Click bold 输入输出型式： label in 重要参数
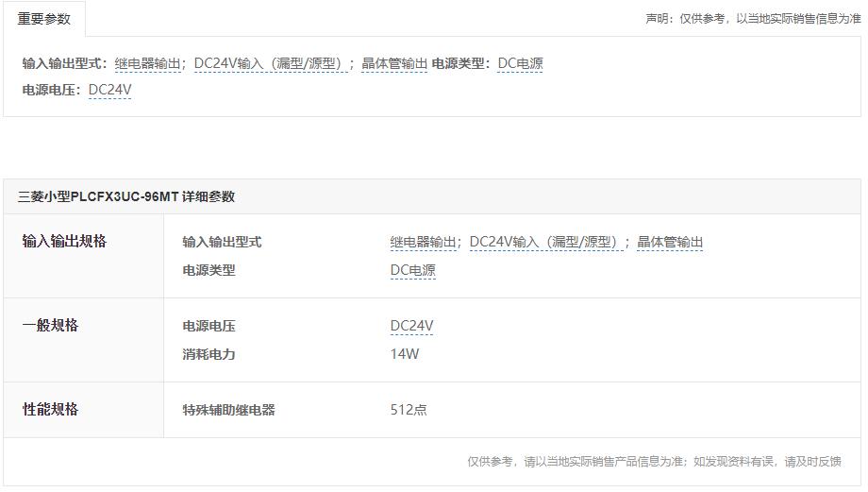This screenshot has width=868, height=492. (x=65, y=63)
